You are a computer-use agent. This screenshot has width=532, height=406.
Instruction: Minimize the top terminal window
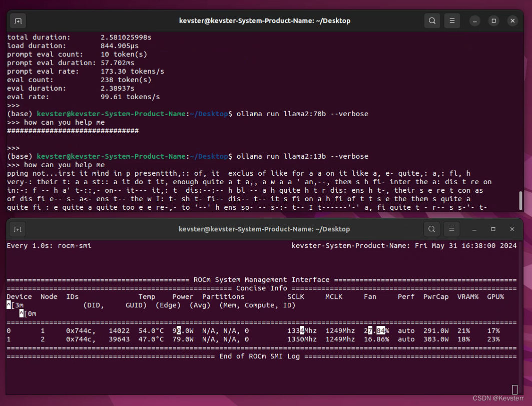pyautogui.click(x=474, y=21)
